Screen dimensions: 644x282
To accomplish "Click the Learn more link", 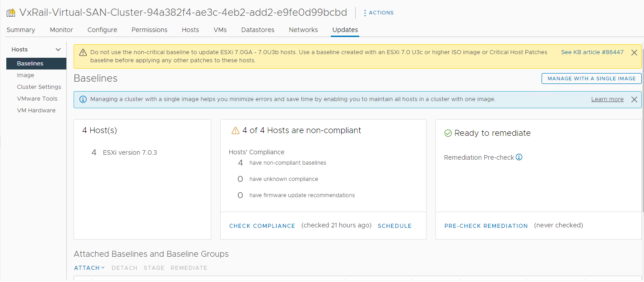I will [x=607, y=99].
